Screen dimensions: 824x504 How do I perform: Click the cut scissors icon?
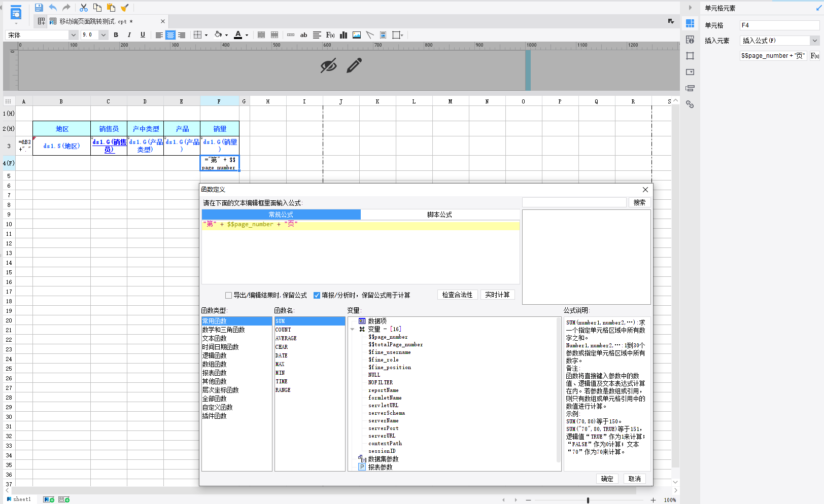point(84,8)
